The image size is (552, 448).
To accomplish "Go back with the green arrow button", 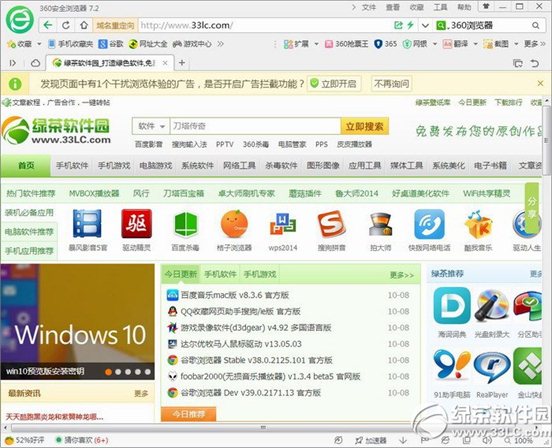I will click(x=48, y=25).
